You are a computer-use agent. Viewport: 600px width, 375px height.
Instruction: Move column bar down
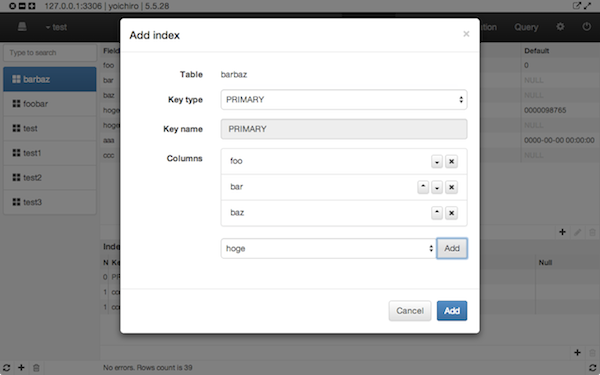437,188
